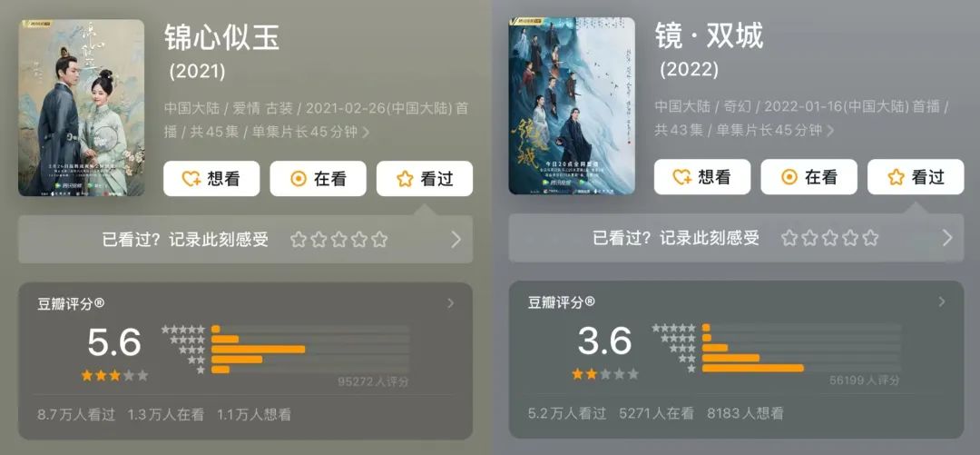Open 锦心似玉 review entry arrow
The image size is (980, 455).
456,240
